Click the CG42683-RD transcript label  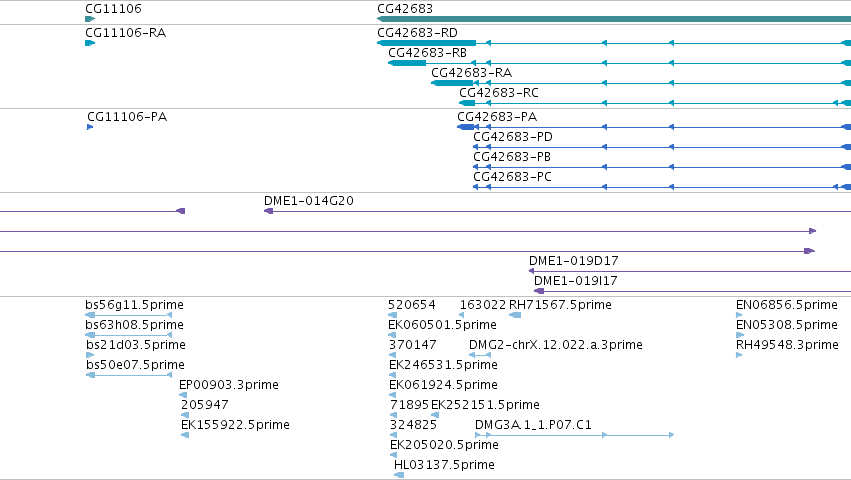click(417, 33)
